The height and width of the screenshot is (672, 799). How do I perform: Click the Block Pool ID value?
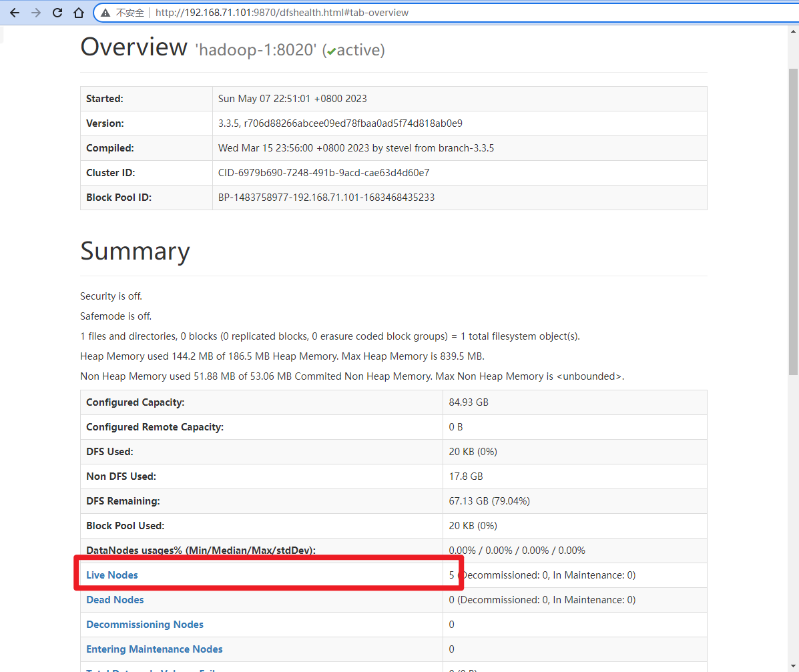(x=326, y=197)
